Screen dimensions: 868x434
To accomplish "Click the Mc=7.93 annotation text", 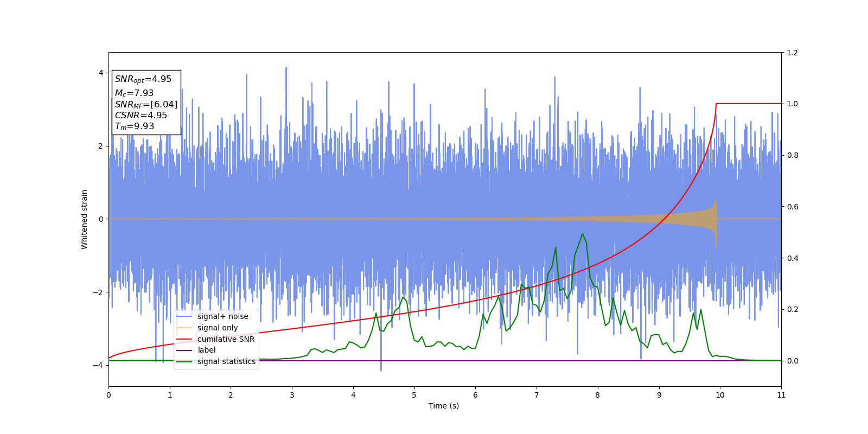I will 134,93.
